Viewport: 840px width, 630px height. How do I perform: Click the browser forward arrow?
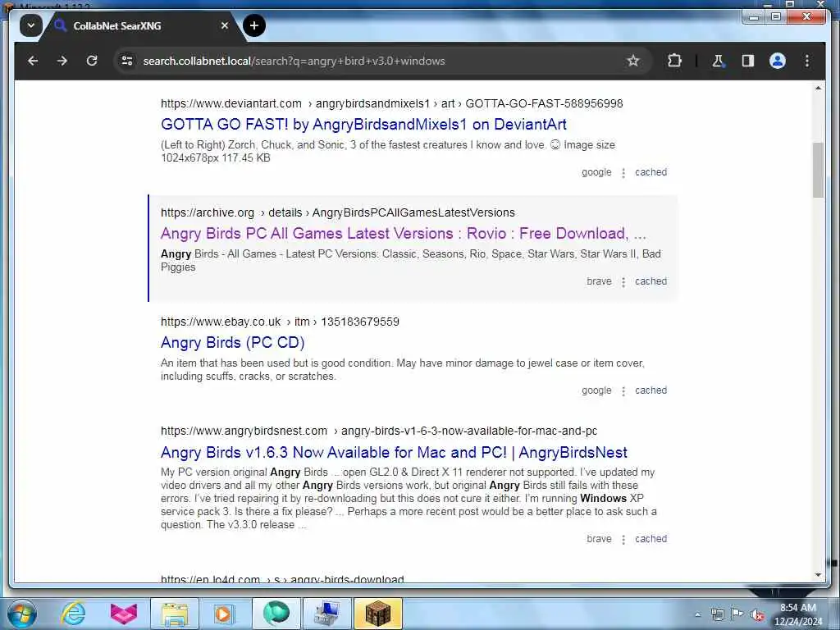coord(62,61)
